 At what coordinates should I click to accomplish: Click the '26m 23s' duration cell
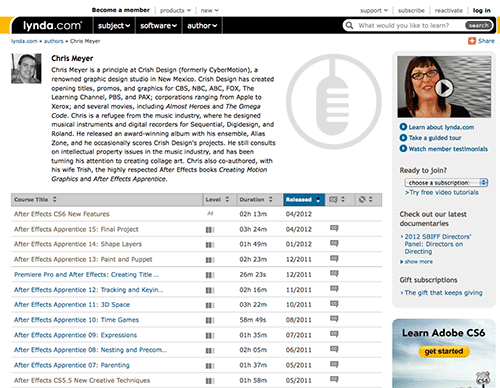pyautogui.click(x=253, y=275)
